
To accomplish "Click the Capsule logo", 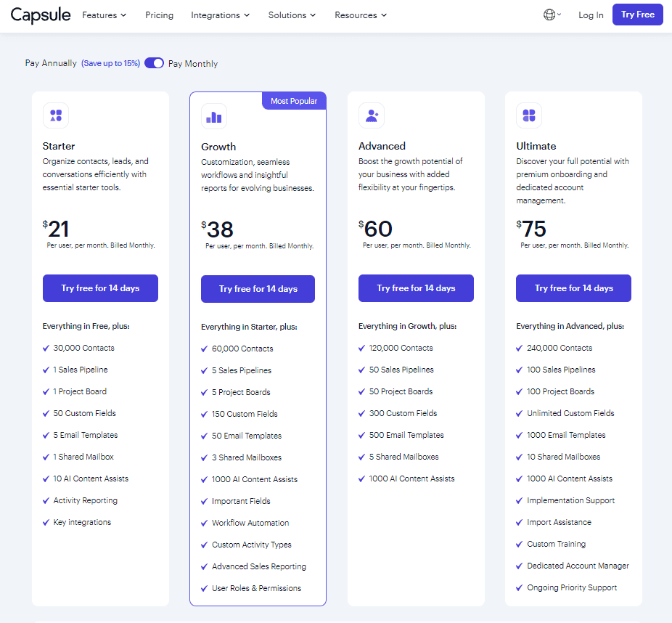I will point(40,15).
